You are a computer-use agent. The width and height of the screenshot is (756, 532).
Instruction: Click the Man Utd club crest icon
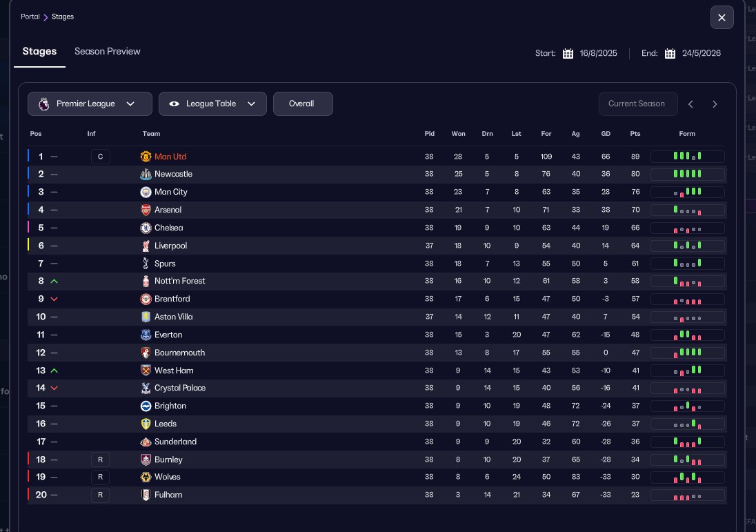(x=146, y=157)
